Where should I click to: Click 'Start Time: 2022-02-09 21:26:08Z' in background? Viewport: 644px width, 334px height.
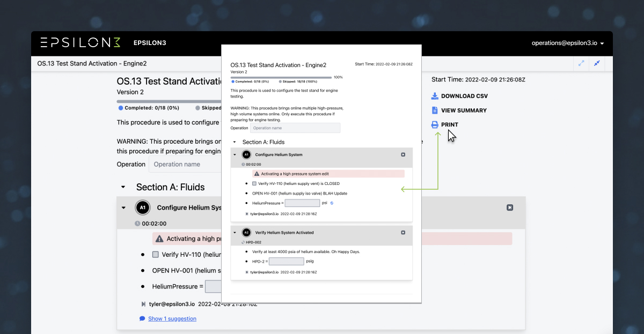coord(478,79)
